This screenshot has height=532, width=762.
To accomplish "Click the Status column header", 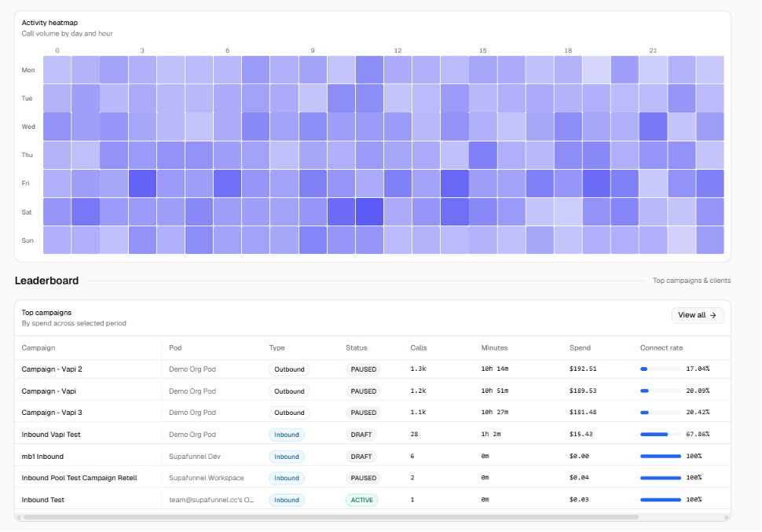I will coord(356,347).
